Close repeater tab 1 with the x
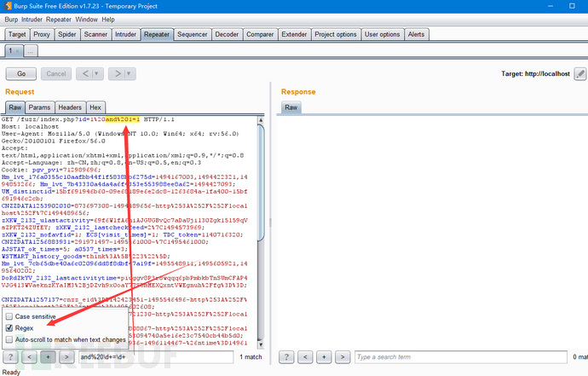Image resolution: width=588 pixels, height=376 pixels. coord(18,51)
